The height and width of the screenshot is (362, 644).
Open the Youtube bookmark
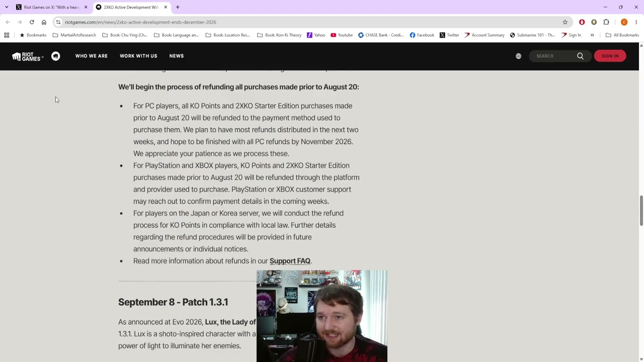342,35
